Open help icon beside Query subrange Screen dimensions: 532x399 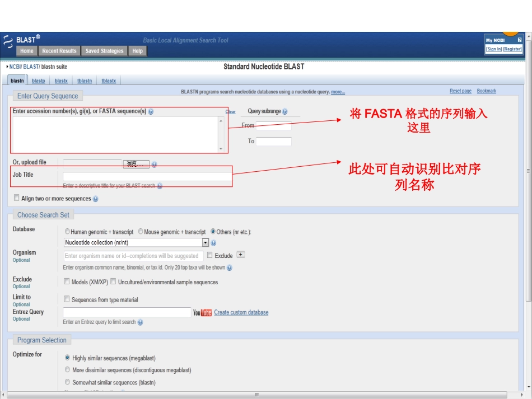284,111
